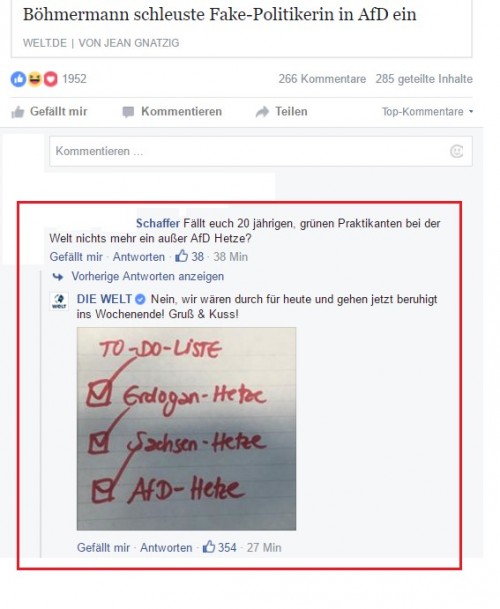Click the share arrow icon beside Teilen
This screenshot has height=609, width=500.
[262, 112]
